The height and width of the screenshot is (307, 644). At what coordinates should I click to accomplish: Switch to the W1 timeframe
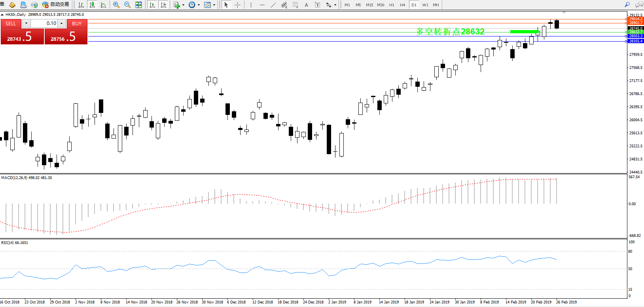point(425,5)
